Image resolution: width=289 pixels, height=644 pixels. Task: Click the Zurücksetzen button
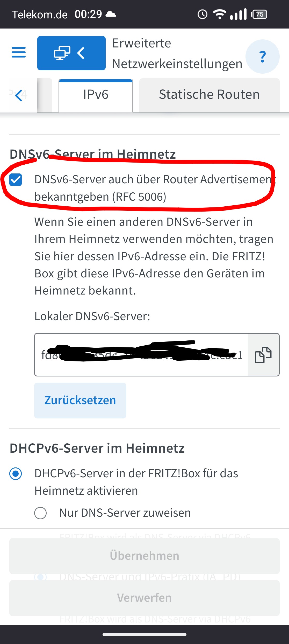[80, 400]
